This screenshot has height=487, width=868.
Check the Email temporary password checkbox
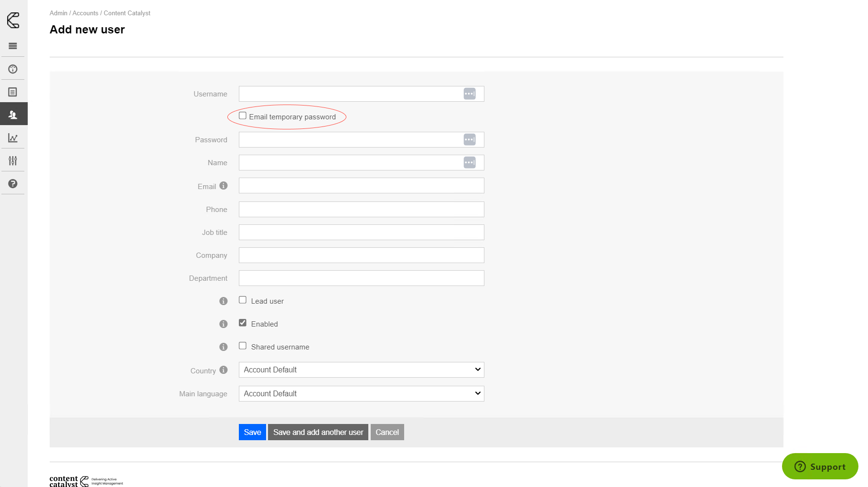click(243, 116)
